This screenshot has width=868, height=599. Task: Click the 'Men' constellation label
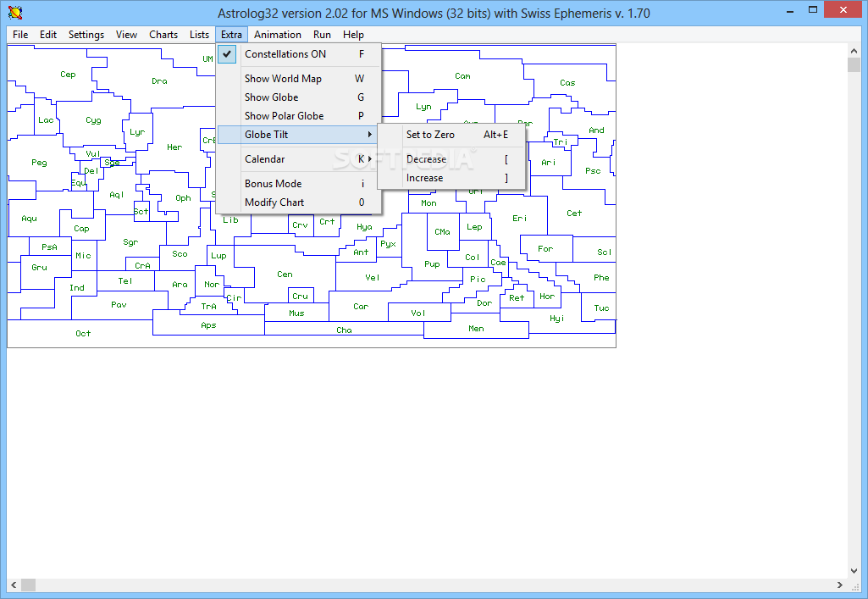476,328
